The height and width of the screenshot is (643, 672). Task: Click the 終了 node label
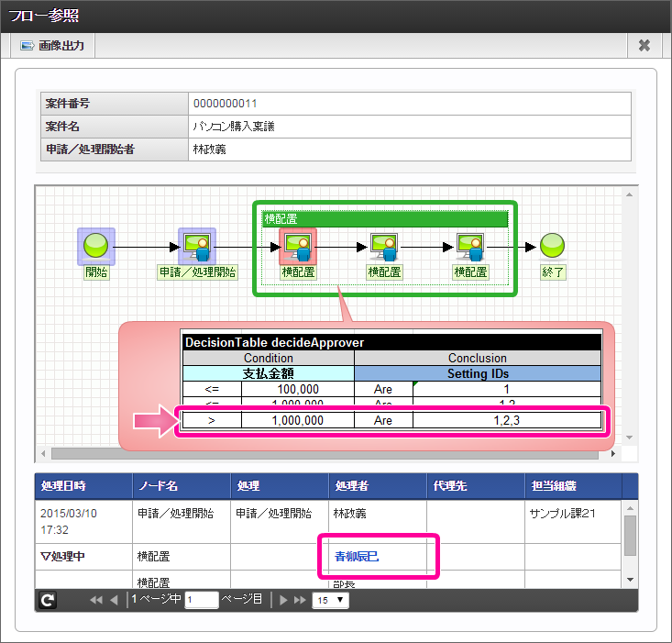pyautogui.click(x=553, y=272)
